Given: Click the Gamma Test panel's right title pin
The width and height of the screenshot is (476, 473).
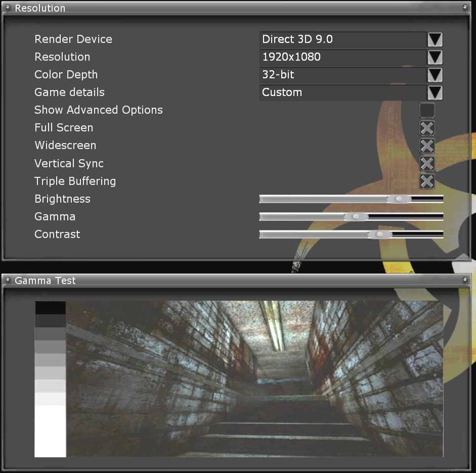Looking at the screenshot, I should click(465, 279).
